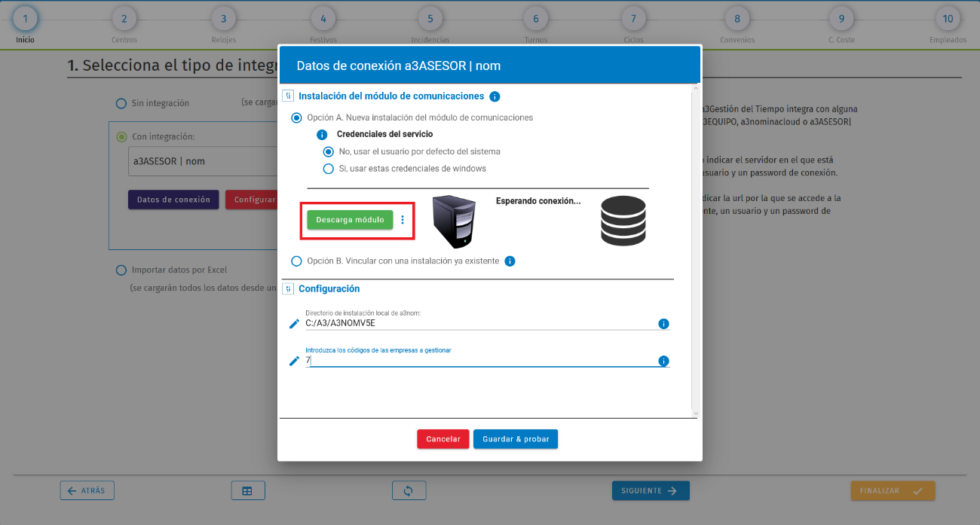Go to step 10 Empleados
This screenshot has height=525, width=980.
coord(948,19)
